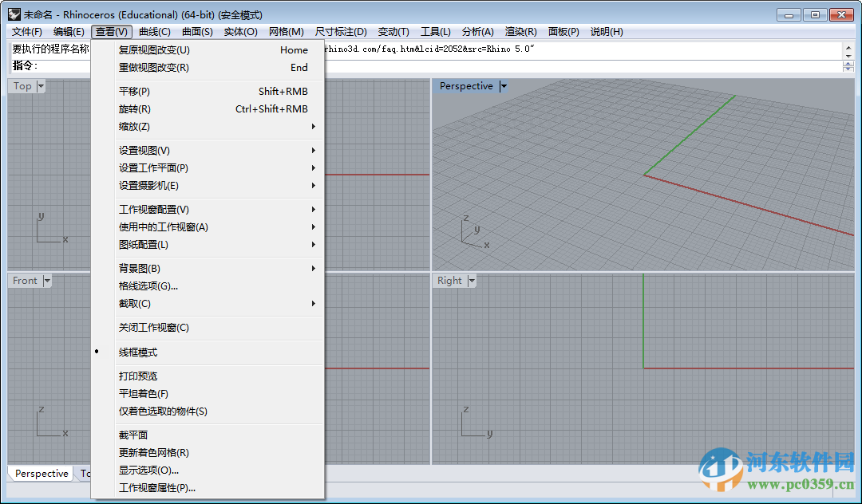Expand the 图纸配置(L) submenu
The height and width of the screenshot is (504, 862).
[x=208, y=244]
